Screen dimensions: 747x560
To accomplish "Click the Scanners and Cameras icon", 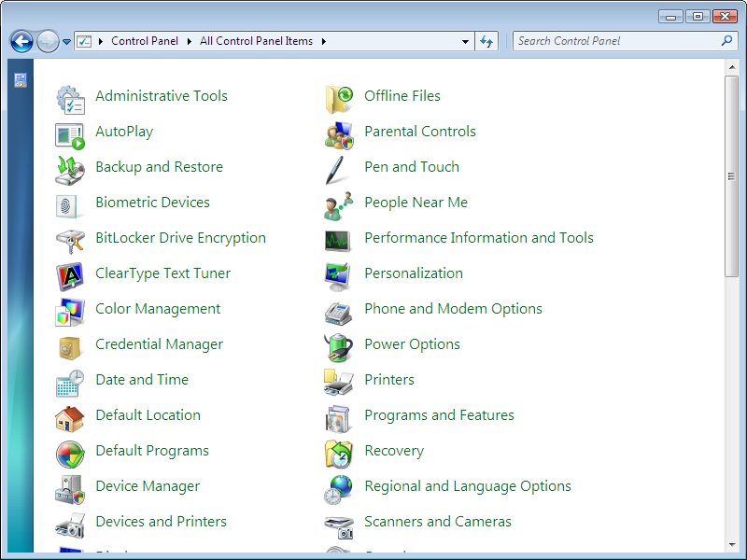I will 339,526.
